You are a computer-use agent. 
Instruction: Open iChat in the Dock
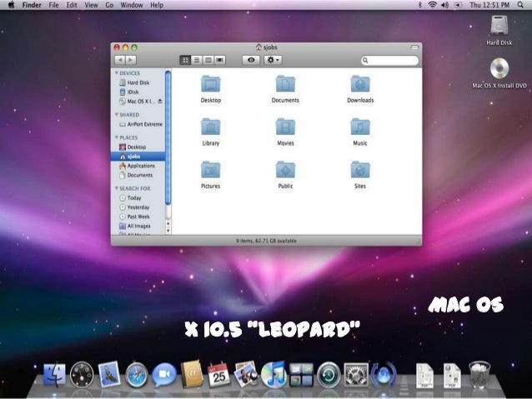pyautogui.click(x=164, y=375)
